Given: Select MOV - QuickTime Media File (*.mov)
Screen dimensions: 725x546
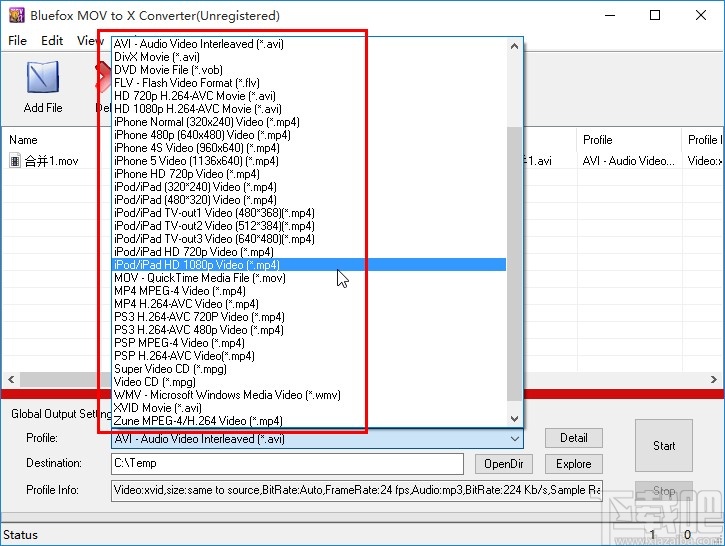Looking at the screenshot, I should point(309,278).
